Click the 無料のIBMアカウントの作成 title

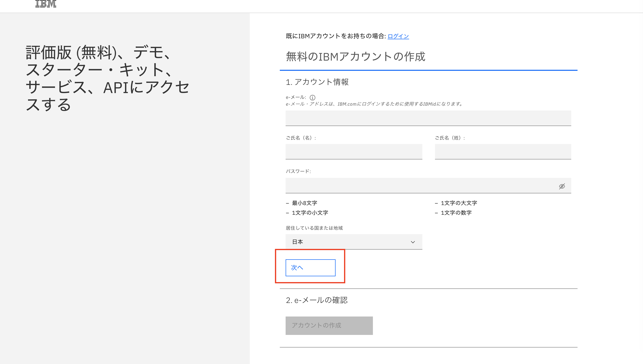pos(355,56)
